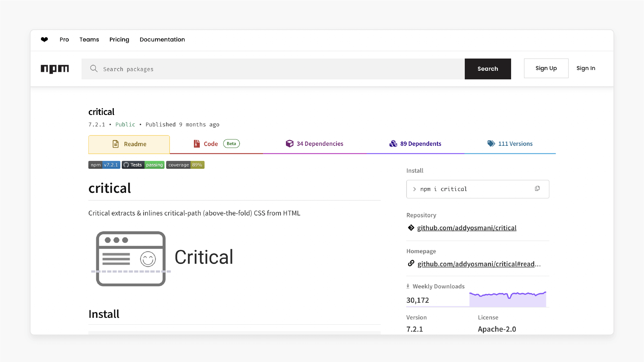
Task: Click the Versions tags icon
Action: (x=491, y=144)
